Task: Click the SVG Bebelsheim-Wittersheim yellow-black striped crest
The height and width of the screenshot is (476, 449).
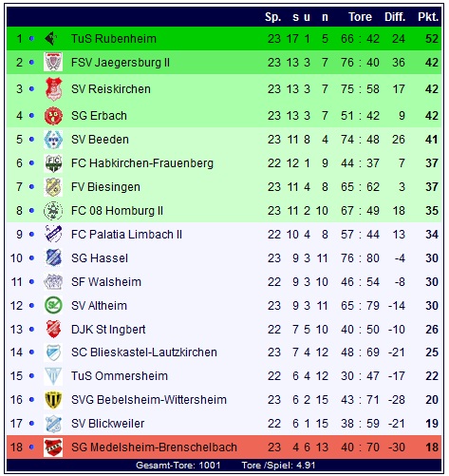Action: (x=53, y=400)
